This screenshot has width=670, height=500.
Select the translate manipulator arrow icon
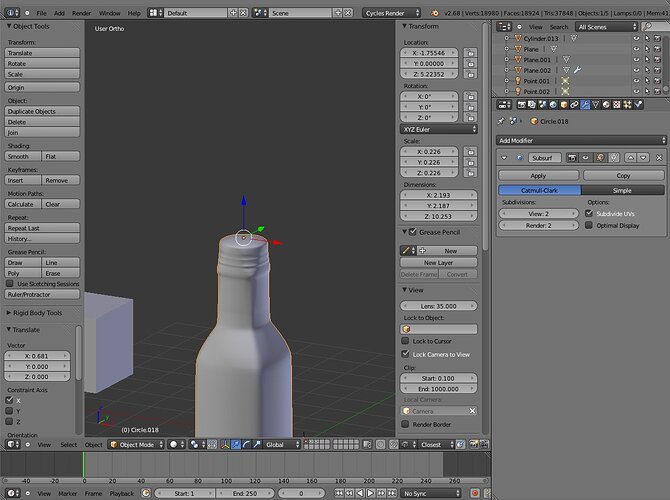pyautogui.click(x=236, y=444)
